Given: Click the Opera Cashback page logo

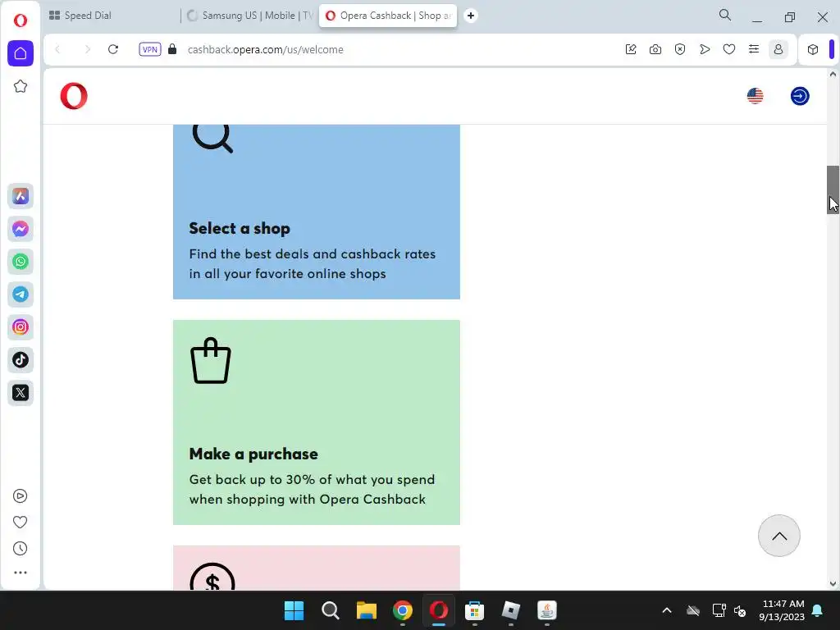Looking at the screenshot, I should click(74, 96).
